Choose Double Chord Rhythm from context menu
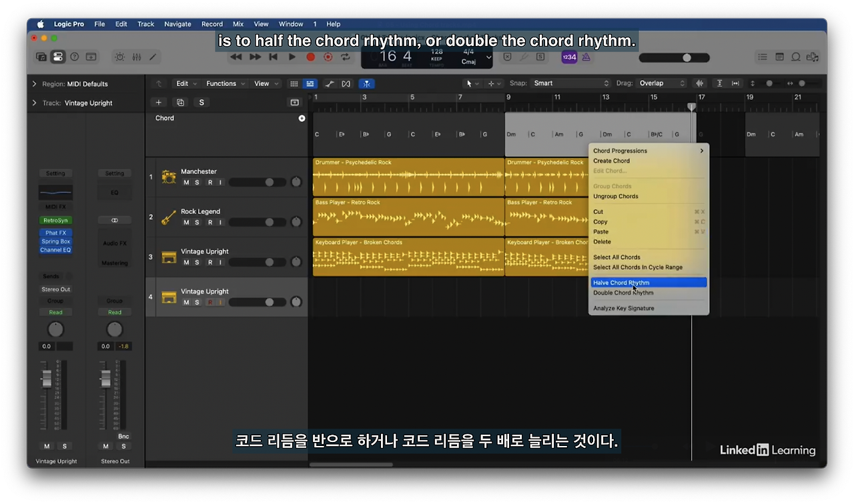Screen dimensions: 854x504 click(x=649, y=293)
